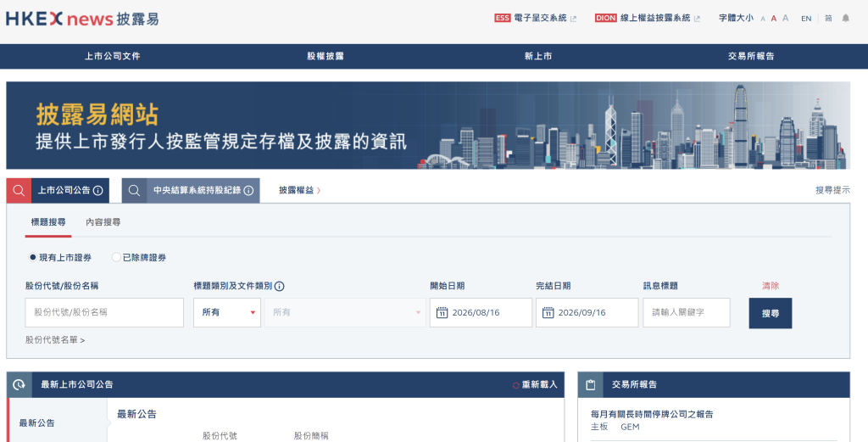Select the 現有上市證券 radio button
The height and width of the screenshot is (442, 868).
(33, 258)
